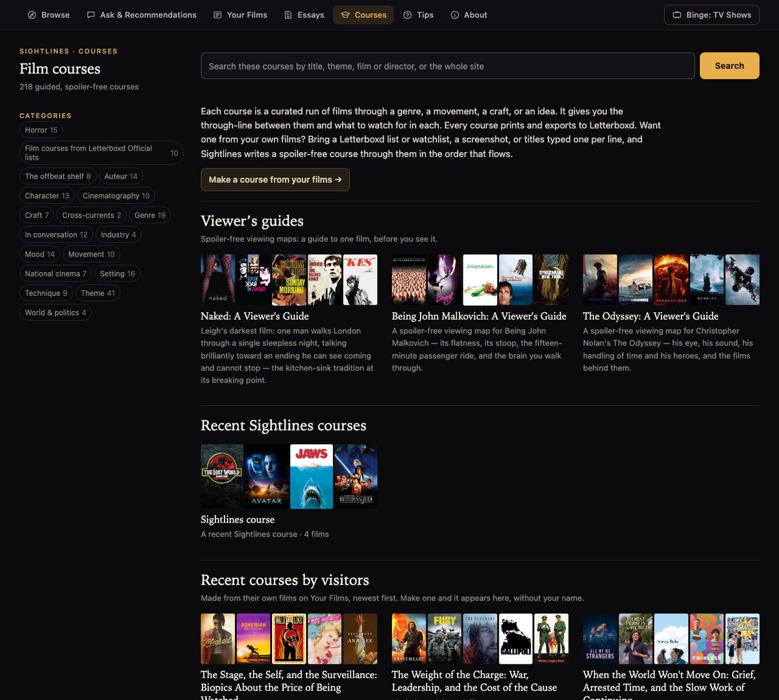The image size is (779, 700).
Task: Filter by National cinema 7
Action: click(56, 273)
